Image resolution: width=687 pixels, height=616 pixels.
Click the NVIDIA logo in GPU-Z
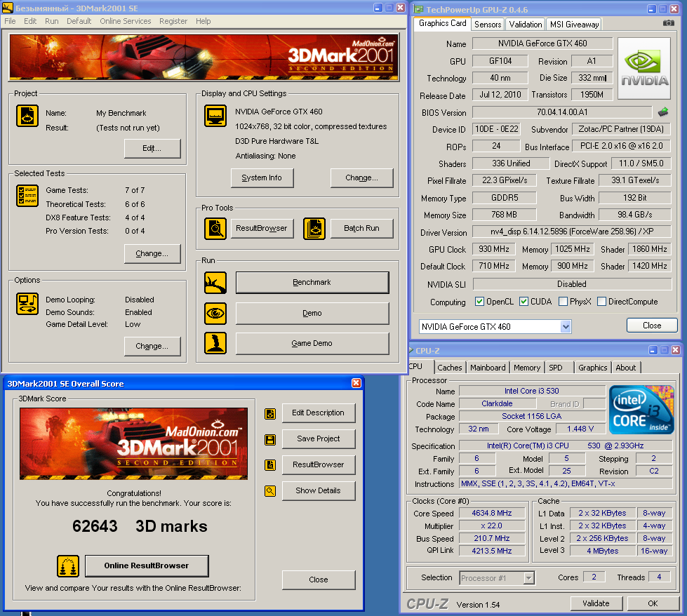[644, 68]
